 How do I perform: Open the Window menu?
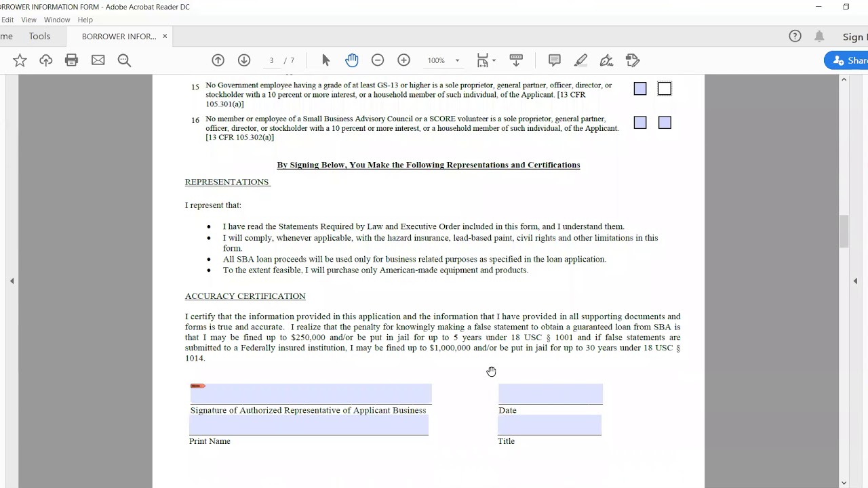57,20
